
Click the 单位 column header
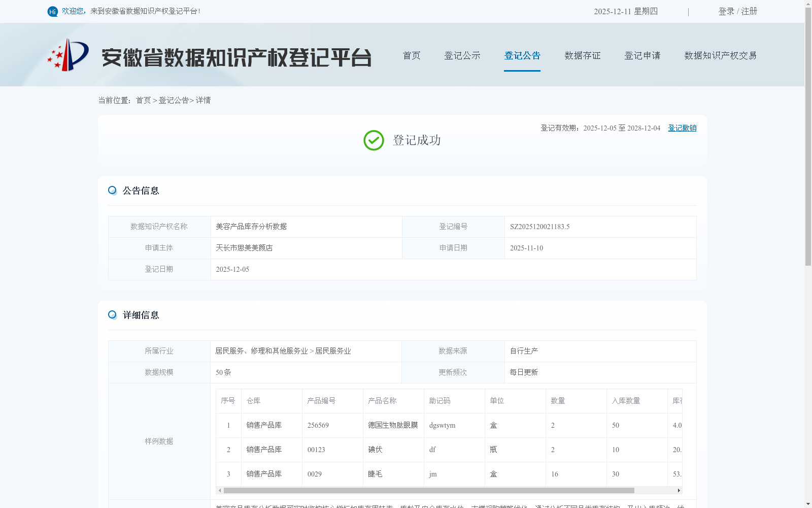[497, 401]
